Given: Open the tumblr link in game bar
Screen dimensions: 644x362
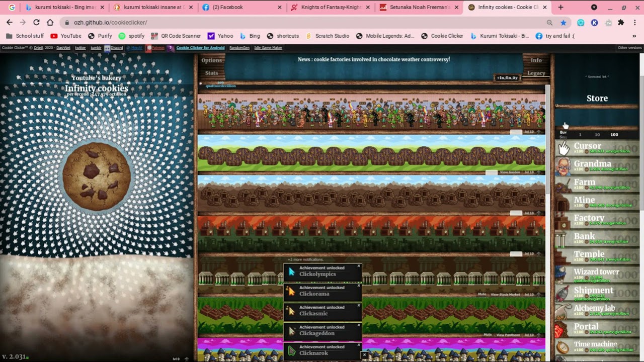Looking at the screenshot, I should pos(96,48).
